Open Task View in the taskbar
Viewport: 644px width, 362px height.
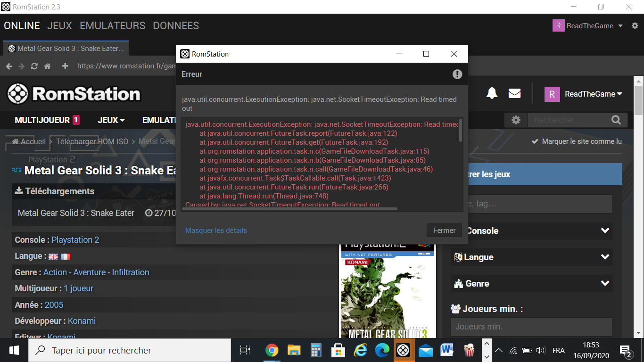[245, 350]
